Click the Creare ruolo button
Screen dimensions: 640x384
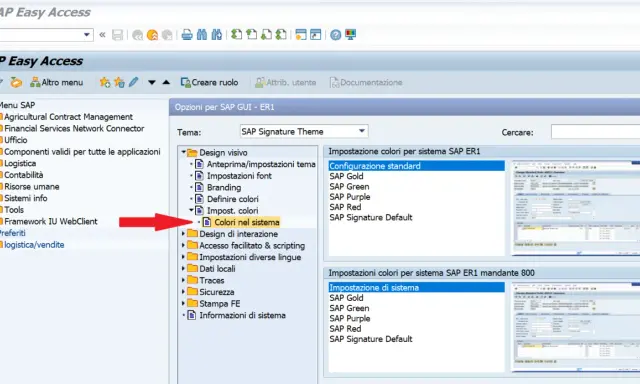(x=209, y=82)
